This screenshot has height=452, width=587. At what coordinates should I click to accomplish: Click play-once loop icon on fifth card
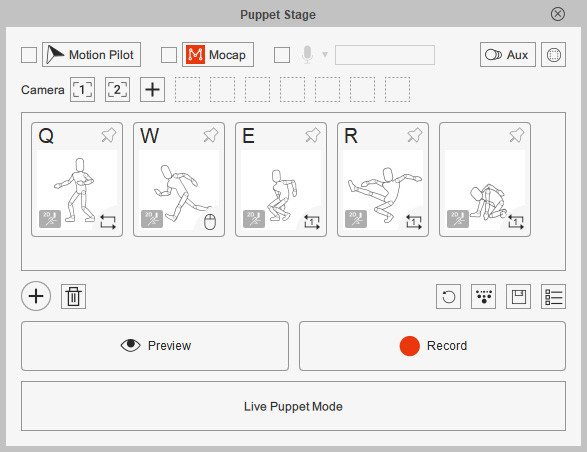(x=515, y=222)
